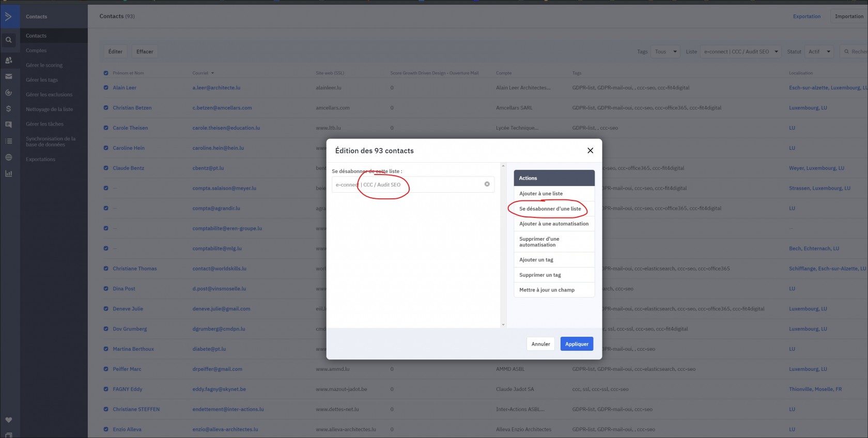The width and height of the screenshot is (868, 438).
Task: Open contact Christiane Thomas
Action: (x=135, y=269)
